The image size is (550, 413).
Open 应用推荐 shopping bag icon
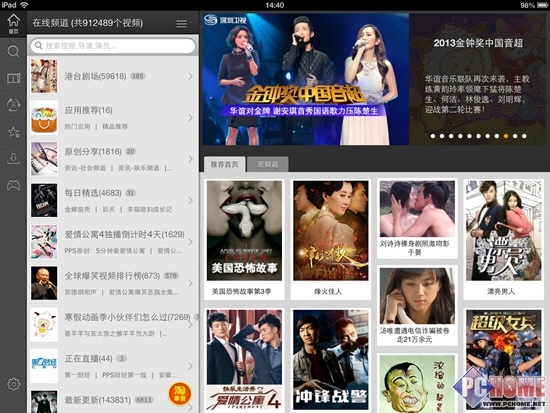coord(44,118)
